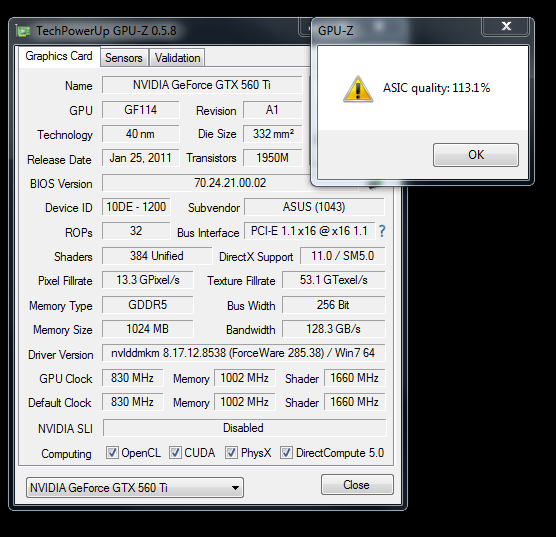Click the GPU field showing GF114

(x=140, y=110)
